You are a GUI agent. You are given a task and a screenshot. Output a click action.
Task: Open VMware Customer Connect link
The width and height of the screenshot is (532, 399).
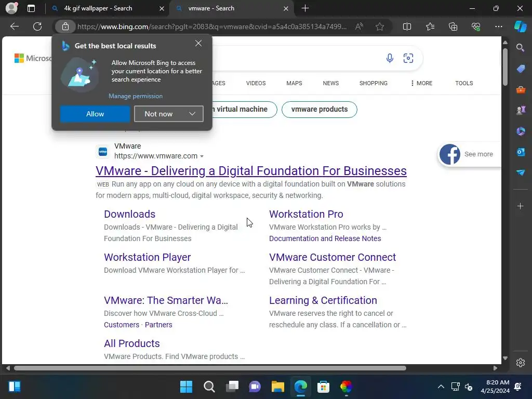pos(332,257)
